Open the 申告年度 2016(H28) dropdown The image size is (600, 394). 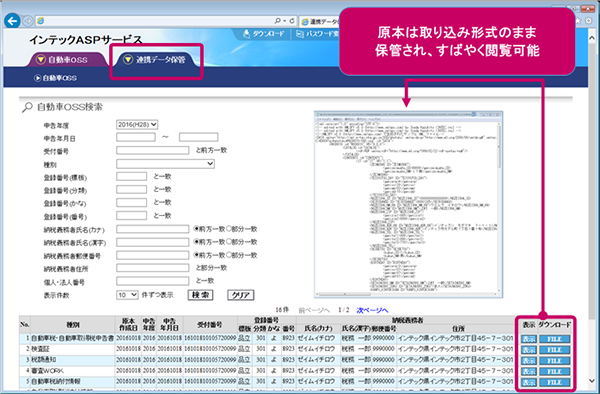tap(137, 124)
